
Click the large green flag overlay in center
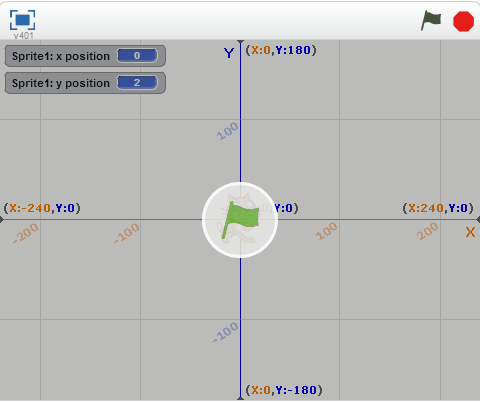coord(240,220)
